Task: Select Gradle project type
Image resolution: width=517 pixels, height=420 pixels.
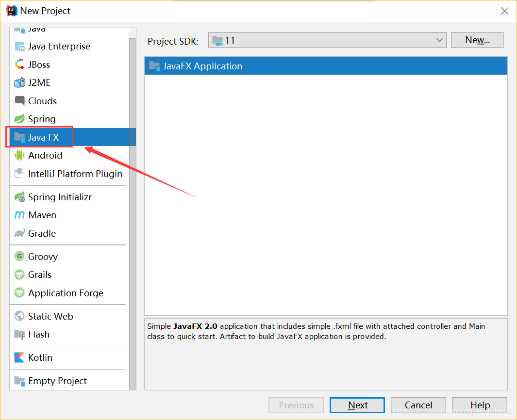Action: click(x=69, y=233)
